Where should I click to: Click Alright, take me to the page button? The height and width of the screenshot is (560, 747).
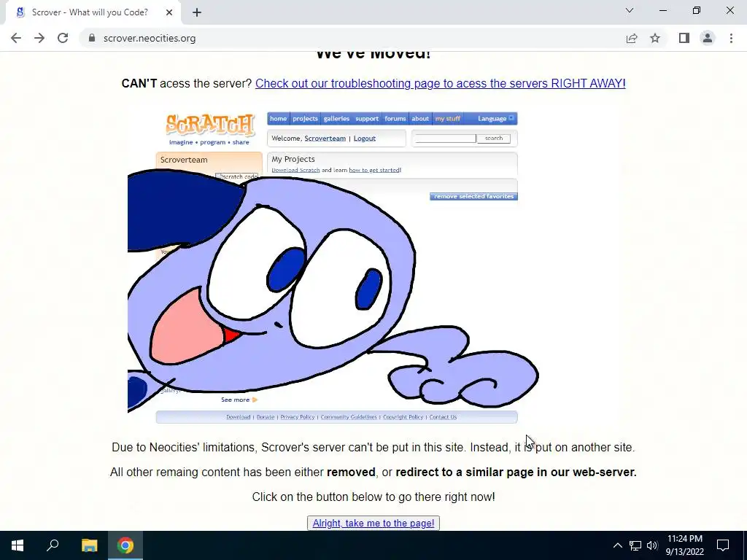coord(373,523)
